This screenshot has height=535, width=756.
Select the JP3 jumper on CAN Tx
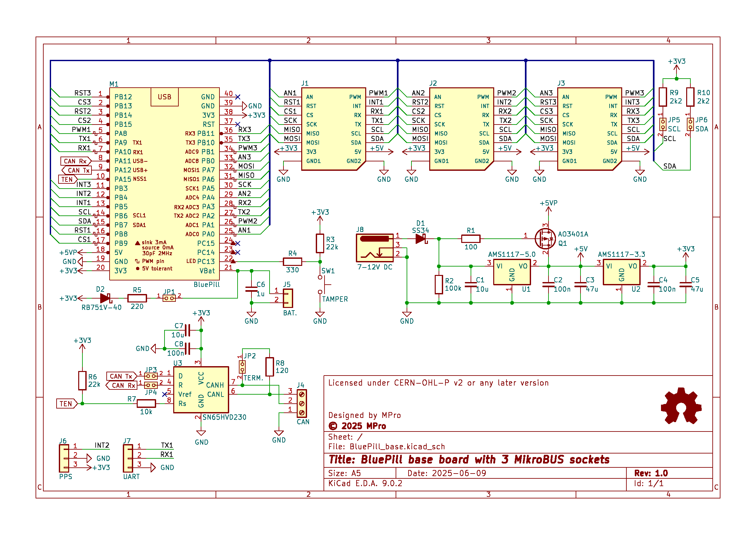(x=151, y=376)
